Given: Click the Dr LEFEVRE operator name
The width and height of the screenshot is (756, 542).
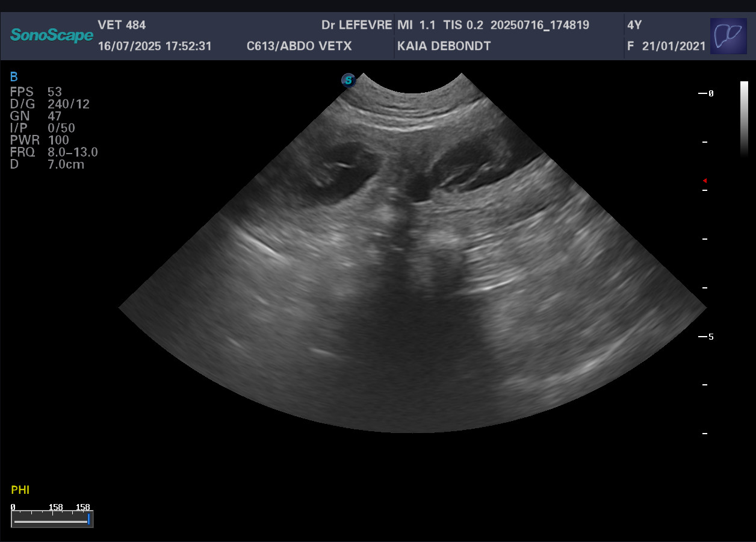Looking at the screenshot, I should (357, 25).
